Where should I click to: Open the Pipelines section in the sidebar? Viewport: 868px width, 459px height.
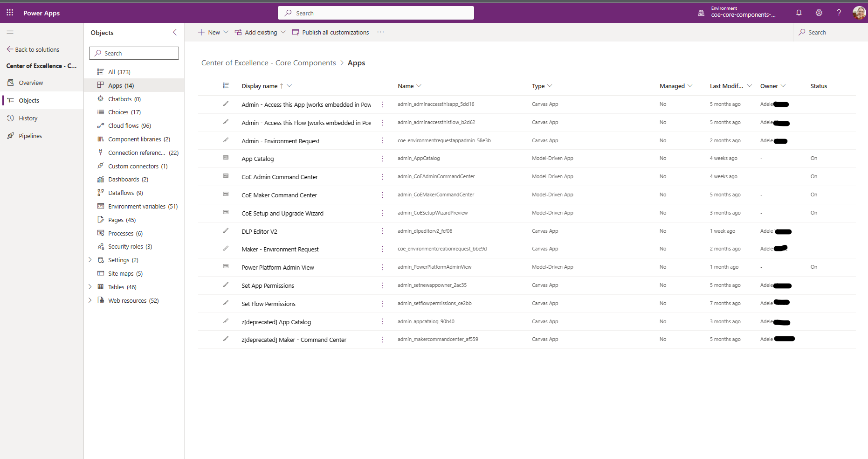[30, 136]
